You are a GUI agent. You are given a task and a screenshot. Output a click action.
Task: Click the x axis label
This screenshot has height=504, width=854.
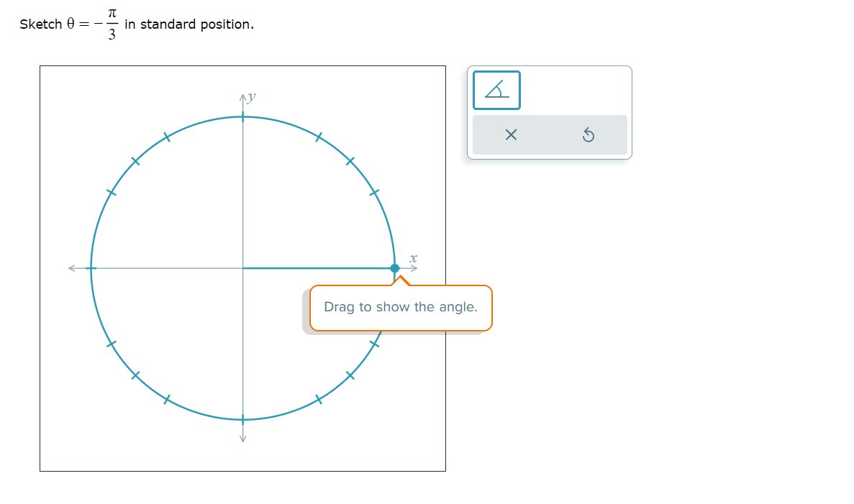(412, 258)
